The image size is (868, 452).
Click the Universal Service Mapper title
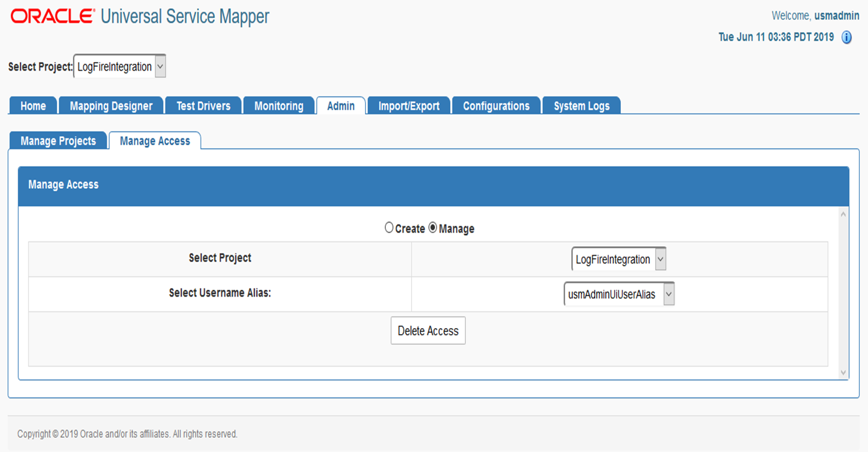[185, 16]
